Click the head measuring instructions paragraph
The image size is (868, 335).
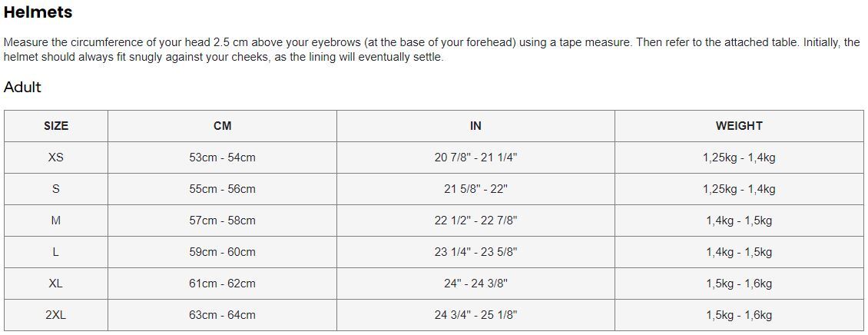(x=430, y=50)
